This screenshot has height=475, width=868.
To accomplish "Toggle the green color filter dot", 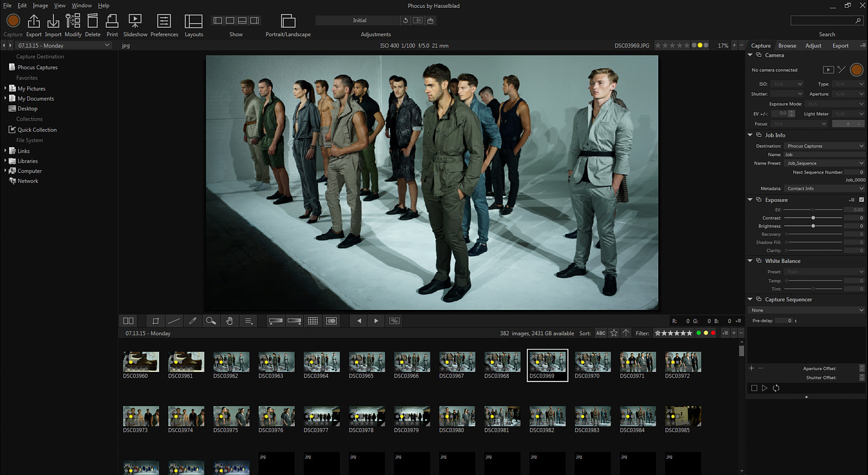I will click(699, 333).
